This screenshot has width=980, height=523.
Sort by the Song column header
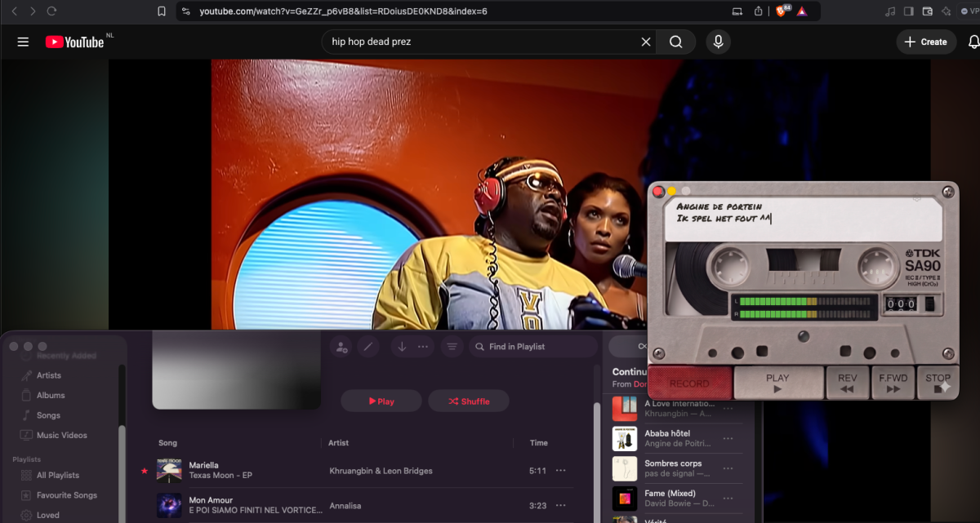click(168, 443)
